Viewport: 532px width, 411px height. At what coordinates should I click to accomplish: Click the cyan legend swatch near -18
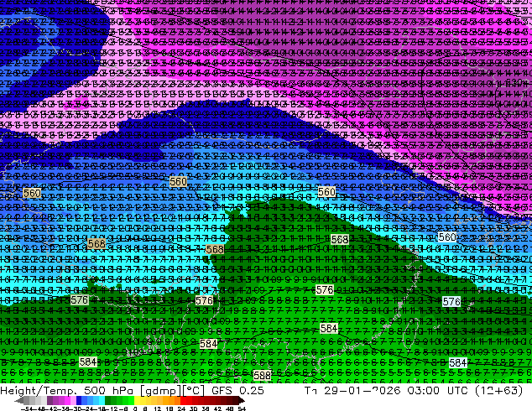click(102, 400)
